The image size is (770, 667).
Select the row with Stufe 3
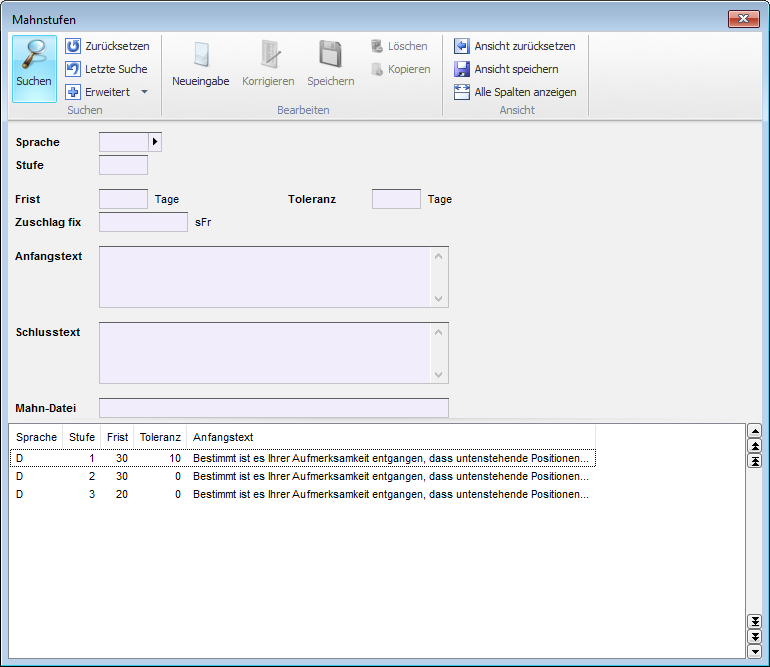pos(303,494)
